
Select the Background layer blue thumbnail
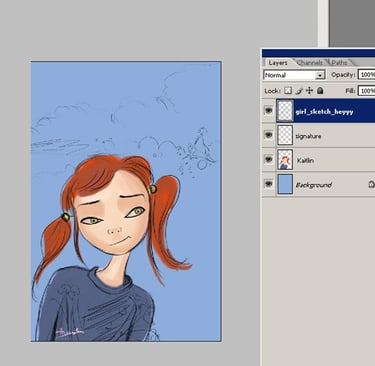coord(285,184)
